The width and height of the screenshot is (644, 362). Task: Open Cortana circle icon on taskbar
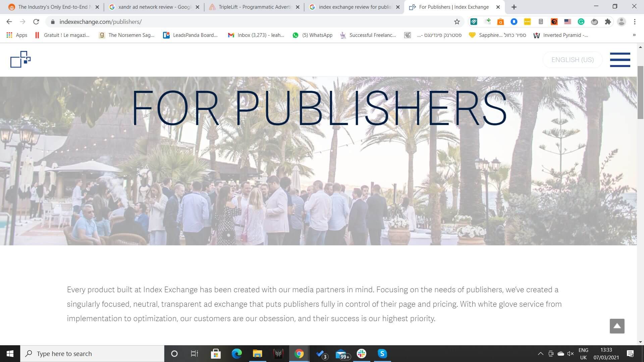(x=174, y=354)
